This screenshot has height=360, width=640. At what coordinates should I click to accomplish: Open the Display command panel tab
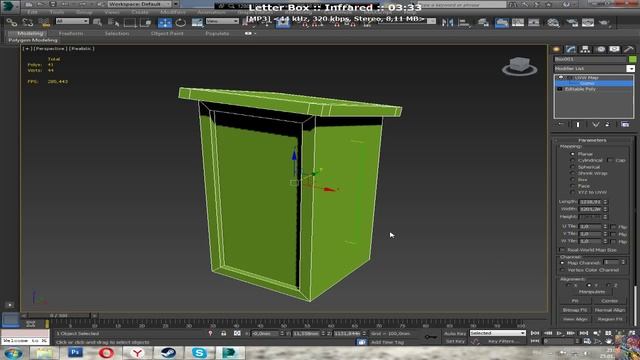click(614, 49)
